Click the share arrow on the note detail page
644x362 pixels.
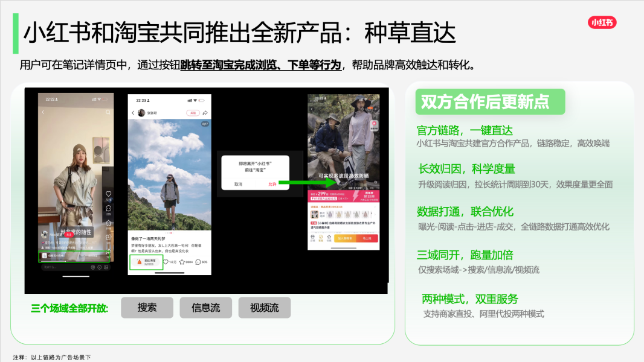[204, 112]
